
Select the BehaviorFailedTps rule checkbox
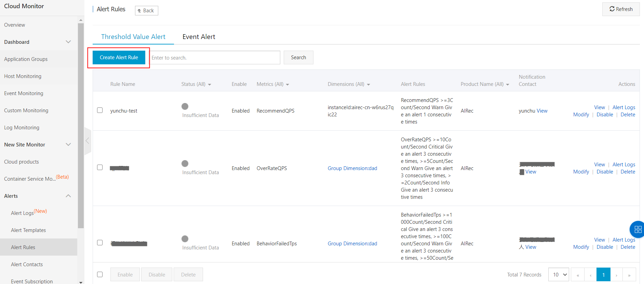pos(100,243)
